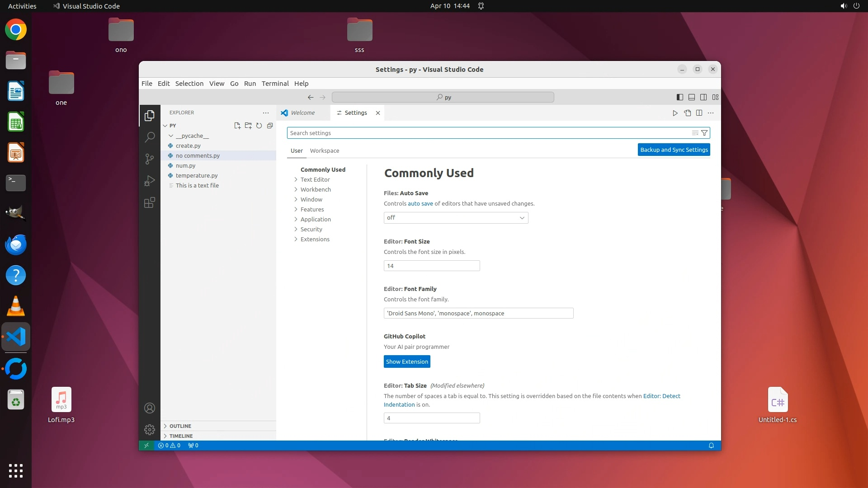Open temperature.py in the explorer
The image size is (868, 488).
click(197, 175)
